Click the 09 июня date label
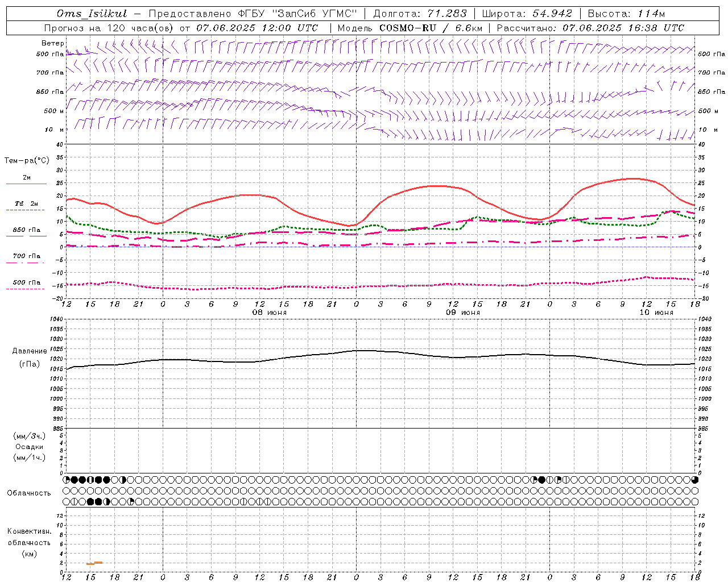Viewport: 728px width, 582px height. (463, 313)
